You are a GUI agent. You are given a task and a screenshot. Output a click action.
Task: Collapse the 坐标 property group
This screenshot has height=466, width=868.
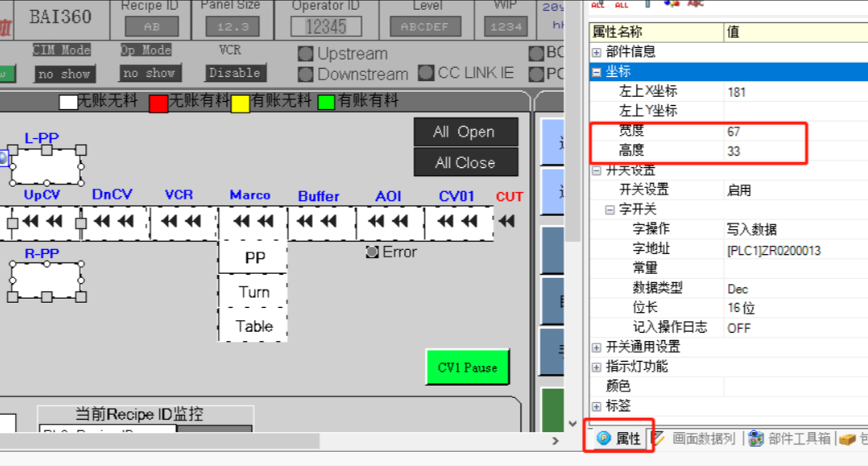596,72
